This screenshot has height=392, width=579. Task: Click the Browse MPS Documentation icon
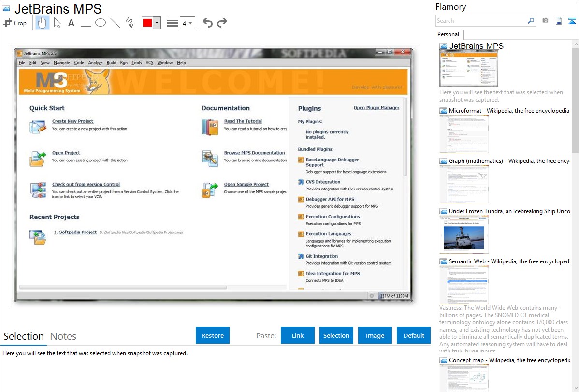click(x=210, y=159)
